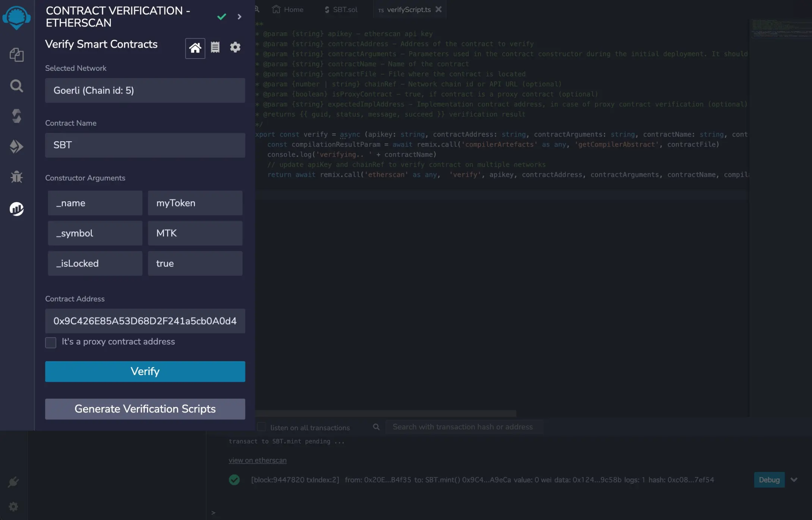The image size is (812, 520).
Task: Open the file search sidebar icon
Action: pos(16,86)
